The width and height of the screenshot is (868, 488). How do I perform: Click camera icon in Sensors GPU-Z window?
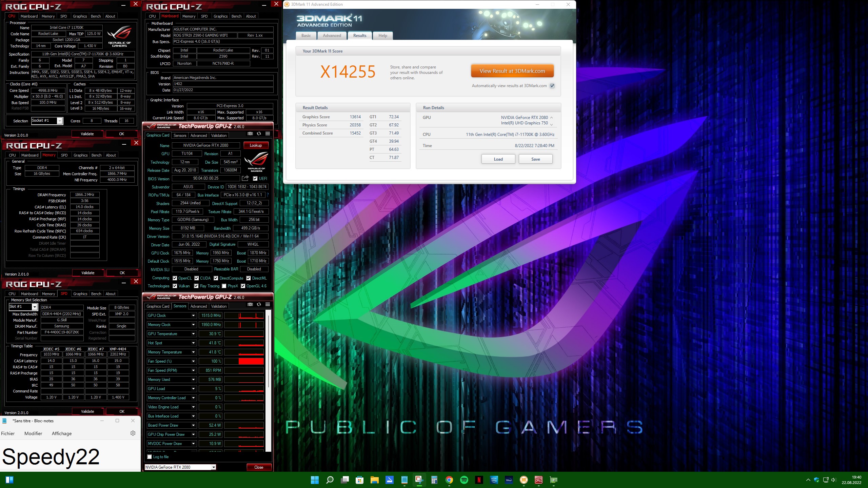coord(250,305)
